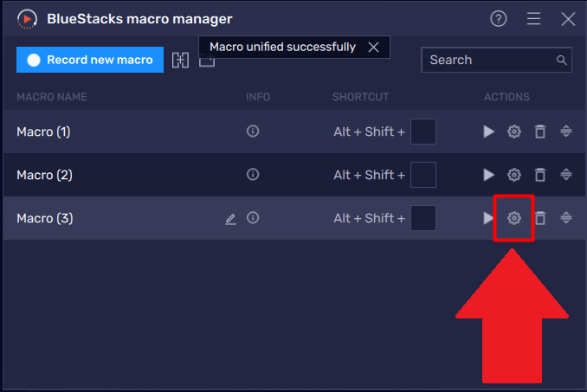Viewport: 587px width, 392px height.
Task: Rename Macro (3) using pencil icon
Action: (230, 219)
